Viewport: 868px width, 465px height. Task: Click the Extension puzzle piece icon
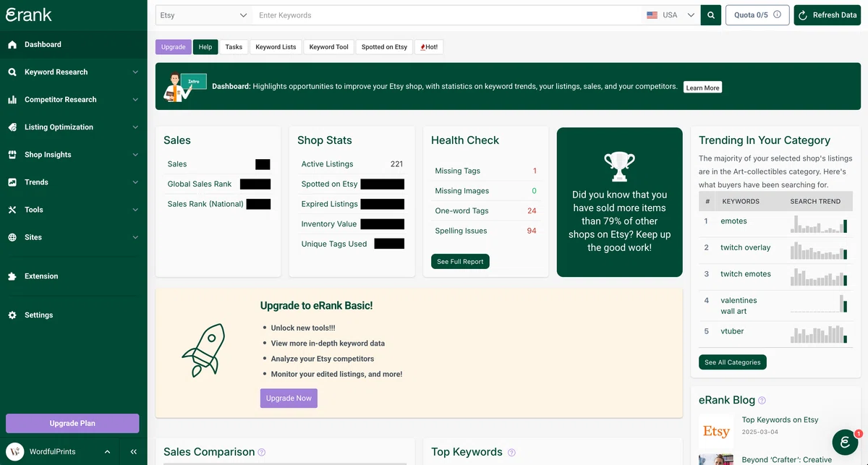click(x=12, y=276)
